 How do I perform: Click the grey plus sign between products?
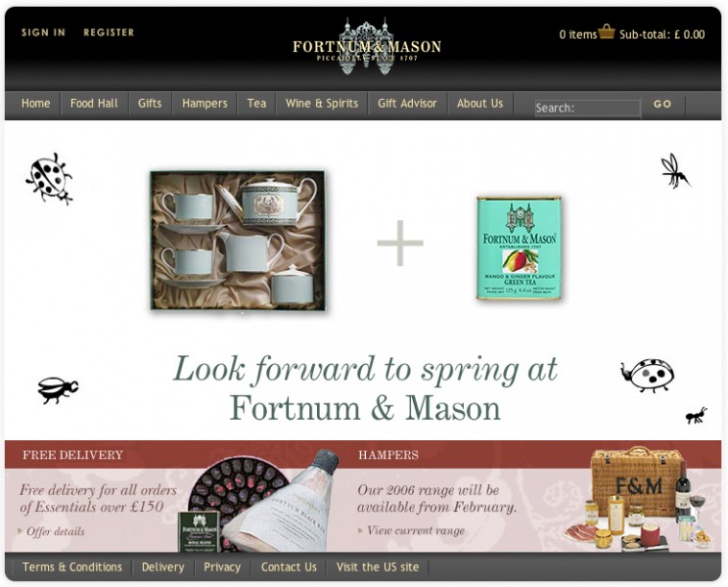point(400,244)
